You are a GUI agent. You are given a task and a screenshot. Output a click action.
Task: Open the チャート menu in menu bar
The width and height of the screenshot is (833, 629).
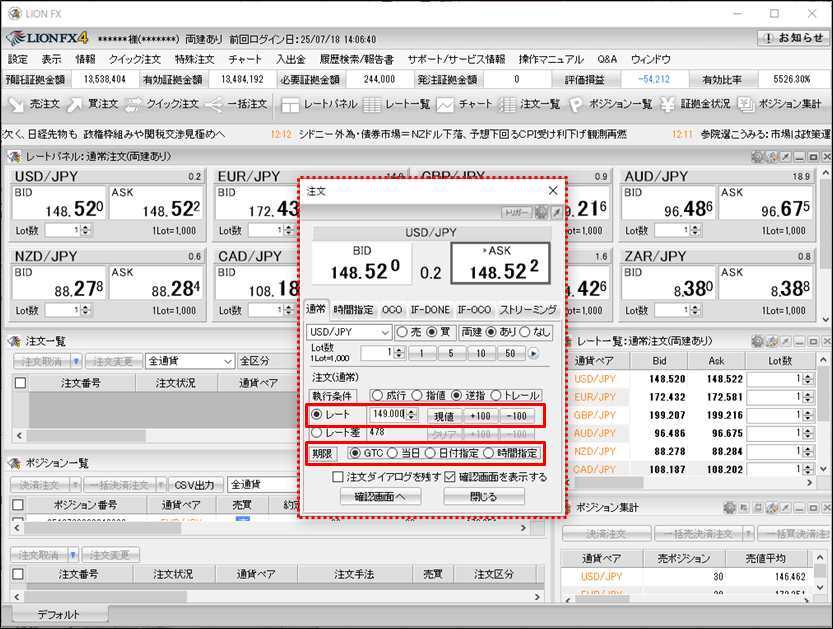click(x=245, y=59)
